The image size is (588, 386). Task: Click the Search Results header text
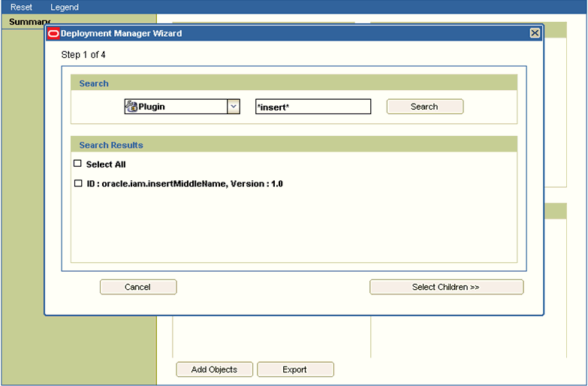pyautogui.click(x=111, y=145)
